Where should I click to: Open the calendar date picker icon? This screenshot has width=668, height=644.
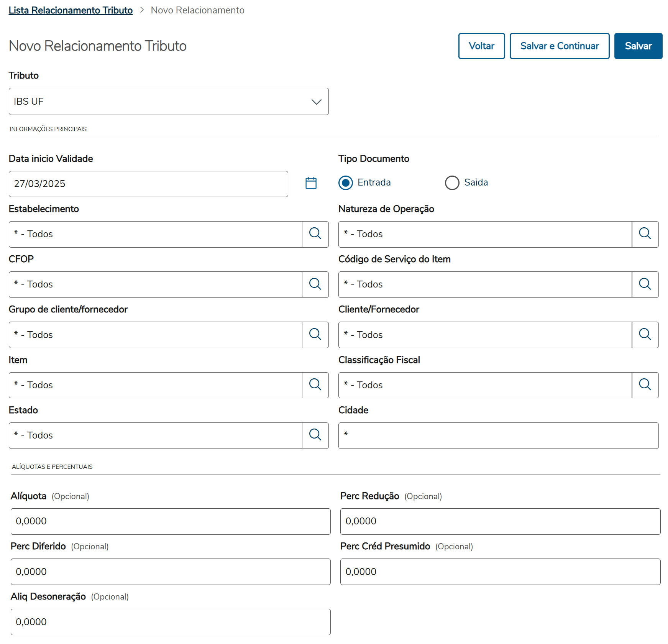coord(311,183)
